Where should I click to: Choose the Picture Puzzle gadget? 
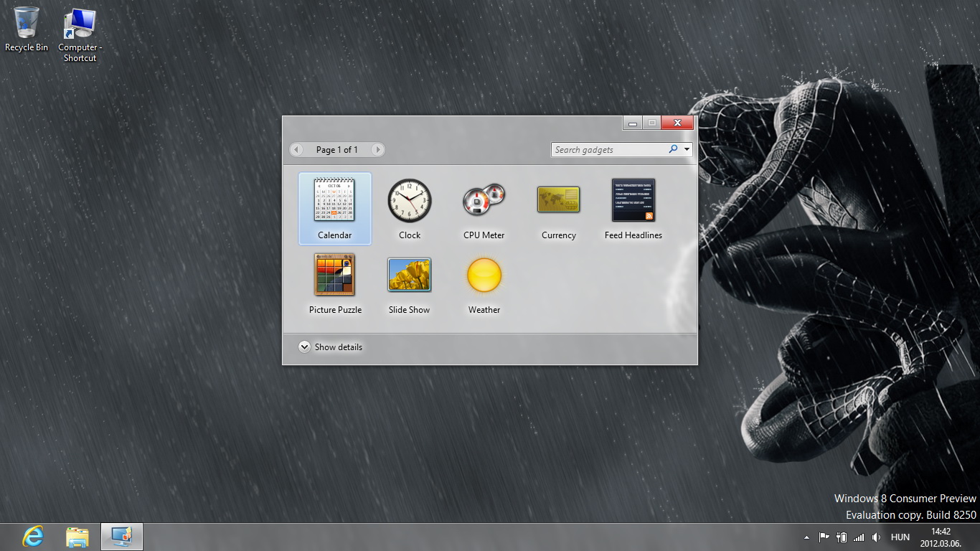point(335,283)
